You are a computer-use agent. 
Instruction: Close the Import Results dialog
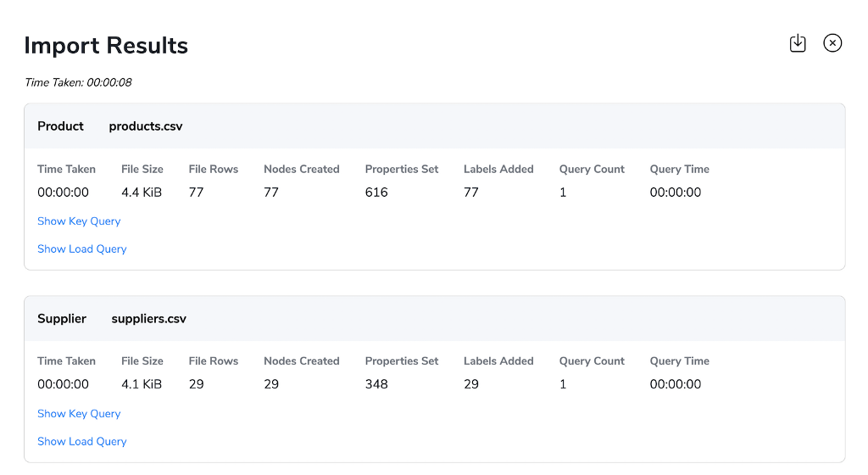[832, 43]
